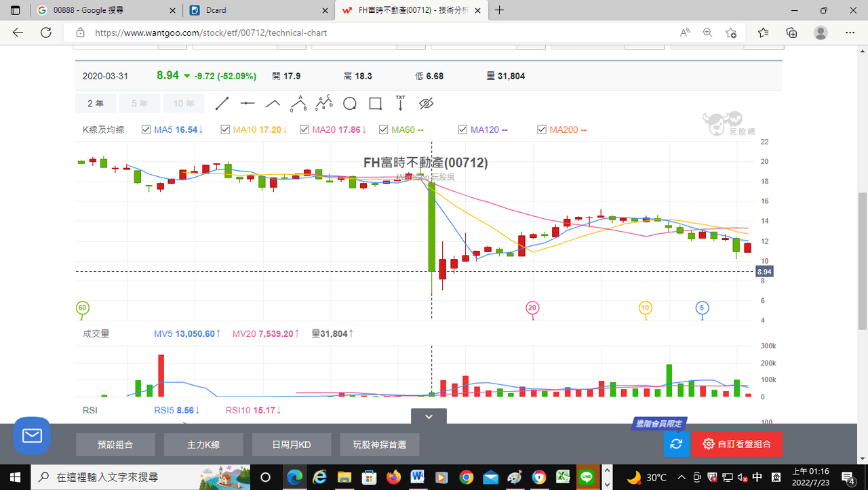Toggle the MA200 moving average checkbox
This screenshot has height=490, width=868.
542,129
